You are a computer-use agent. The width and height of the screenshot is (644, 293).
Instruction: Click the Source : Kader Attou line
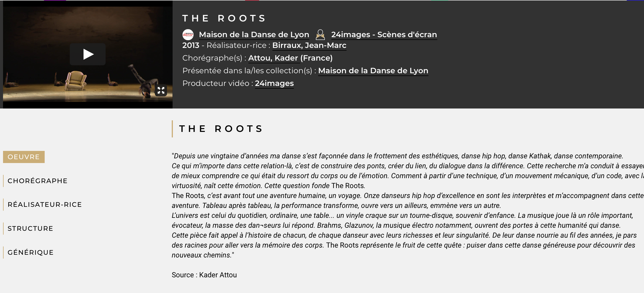click(204, 275)
